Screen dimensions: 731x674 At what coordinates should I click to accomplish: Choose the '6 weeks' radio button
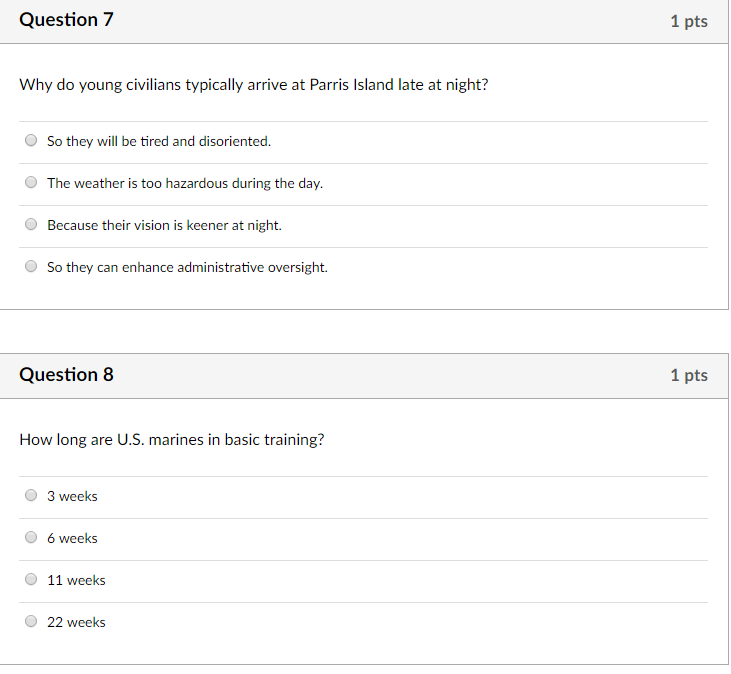(31, 537)
